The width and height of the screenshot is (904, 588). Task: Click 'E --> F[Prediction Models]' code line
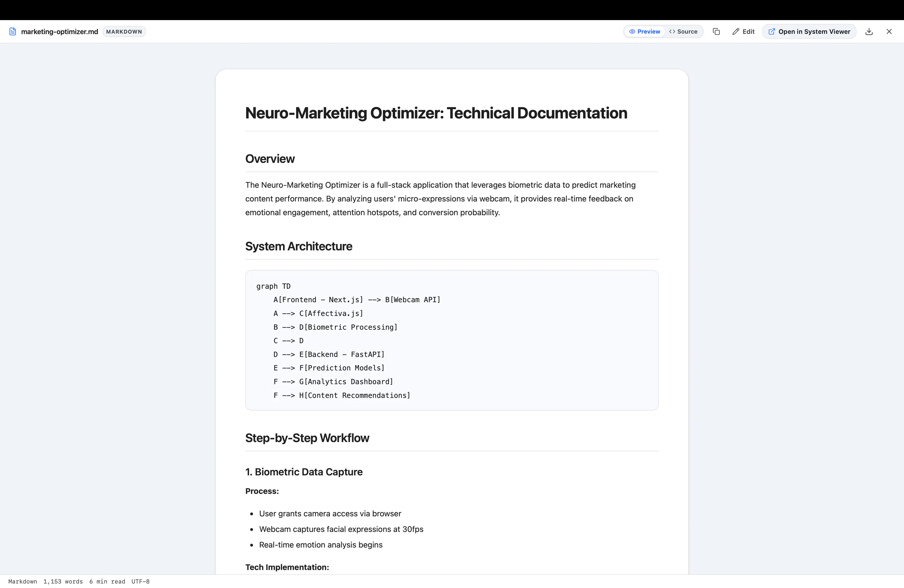pyautogui.click(x=329, y=368)
